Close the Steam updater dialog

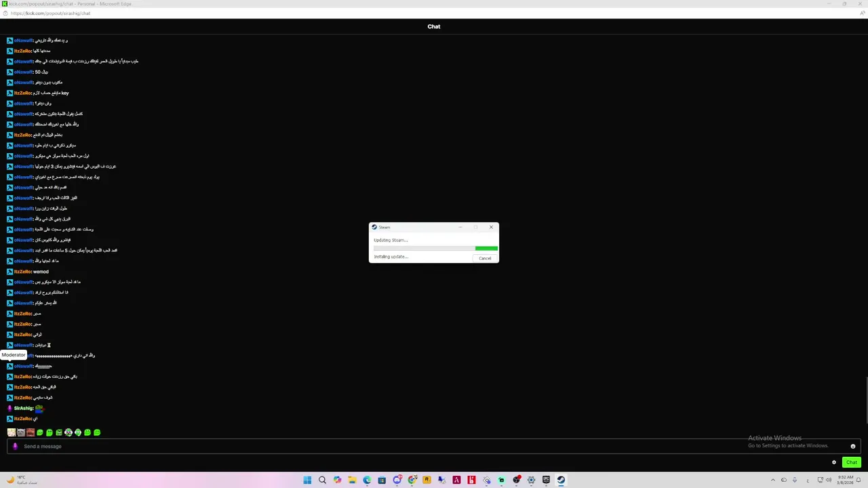pos(491,227)
